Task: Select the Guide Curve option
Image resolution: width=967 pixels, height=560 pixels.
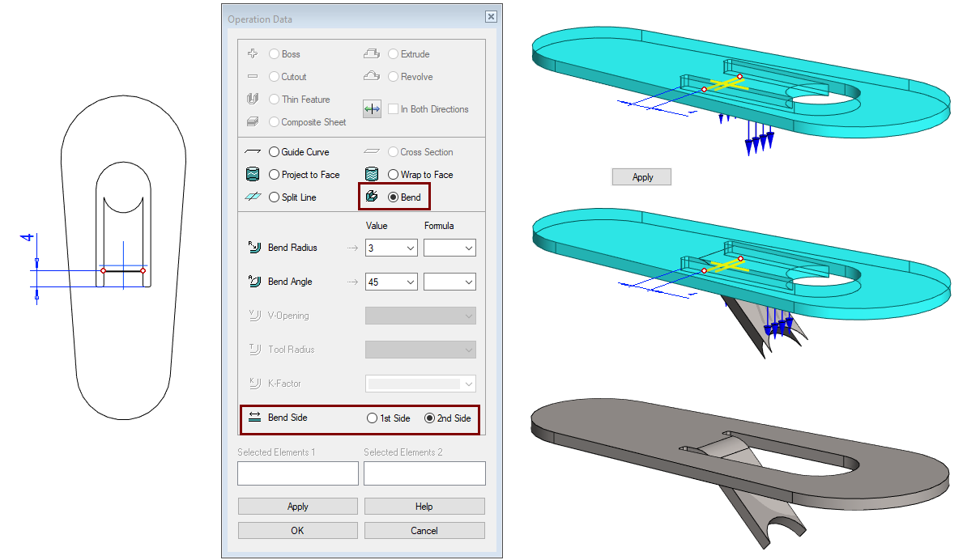Action: point(274,151)
